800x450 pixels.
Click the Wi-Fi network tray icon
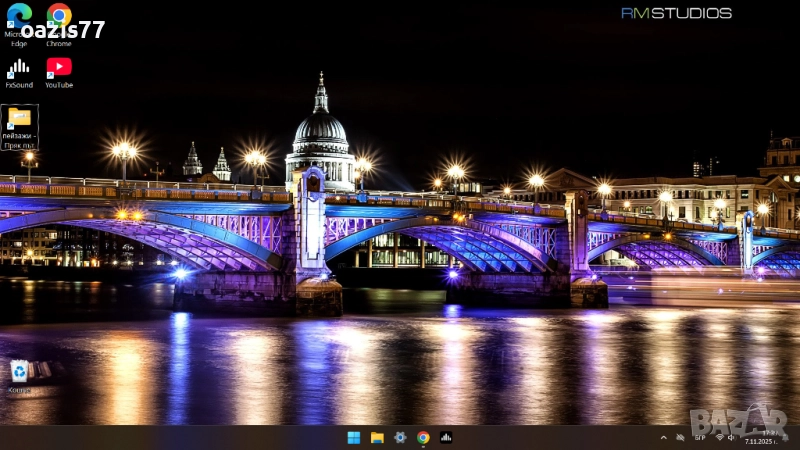tap(719, 437)
